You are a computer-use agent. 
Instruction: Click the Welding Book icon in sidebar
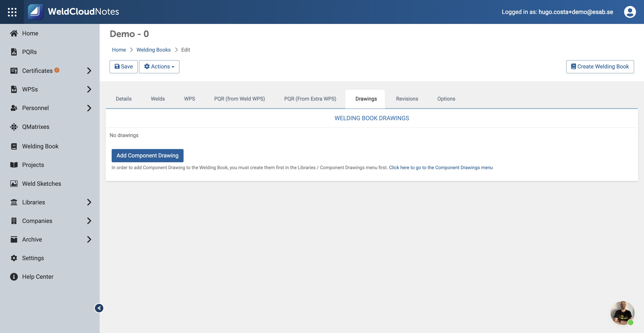(x=14, y=146)
